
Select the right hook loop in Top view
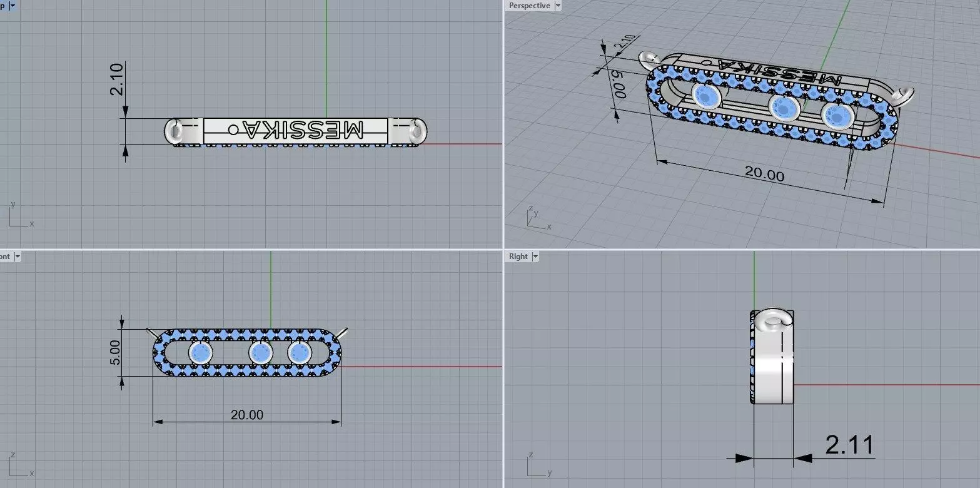(x=418, y=131)
